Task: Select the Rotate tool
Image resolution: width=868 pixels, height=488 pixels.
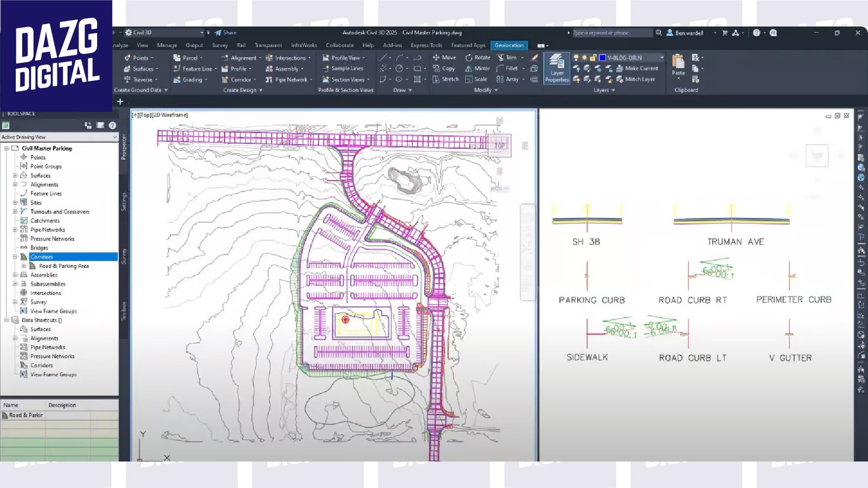Action: tap(477, 57)
